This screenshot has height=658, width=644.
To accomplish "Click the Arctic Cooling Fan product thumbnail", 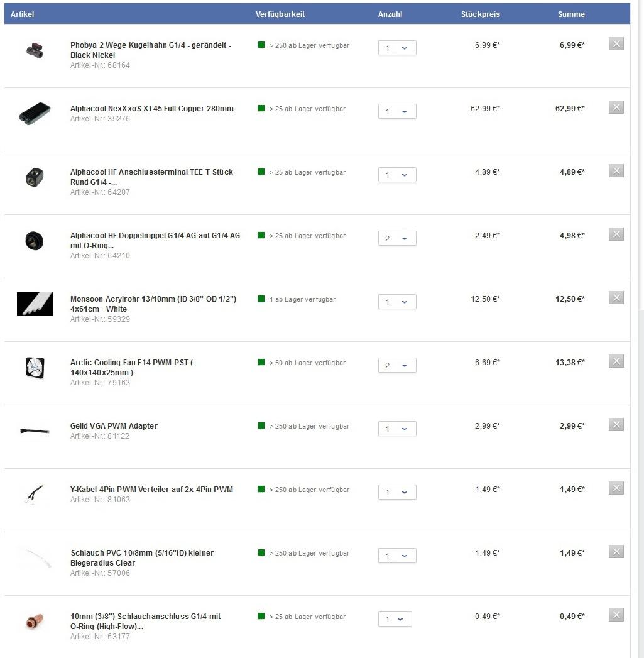I will coord(35,367).
